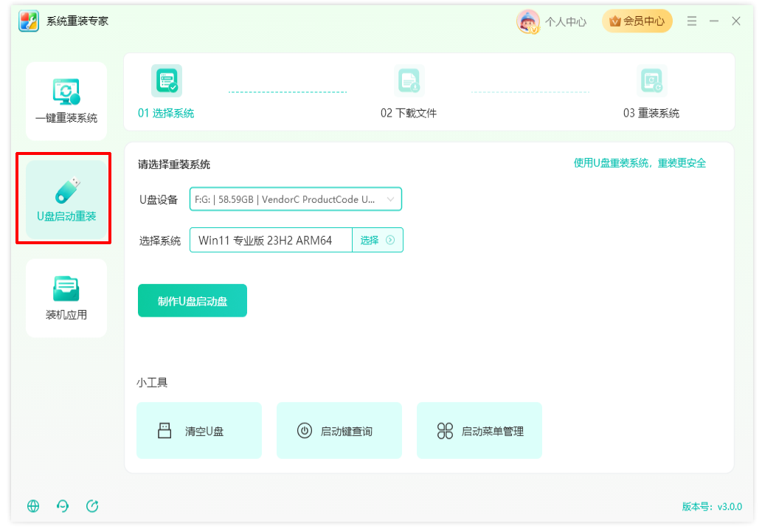
Task: Select U盘启动重装 in the sidebar
Action: [66, 199]
